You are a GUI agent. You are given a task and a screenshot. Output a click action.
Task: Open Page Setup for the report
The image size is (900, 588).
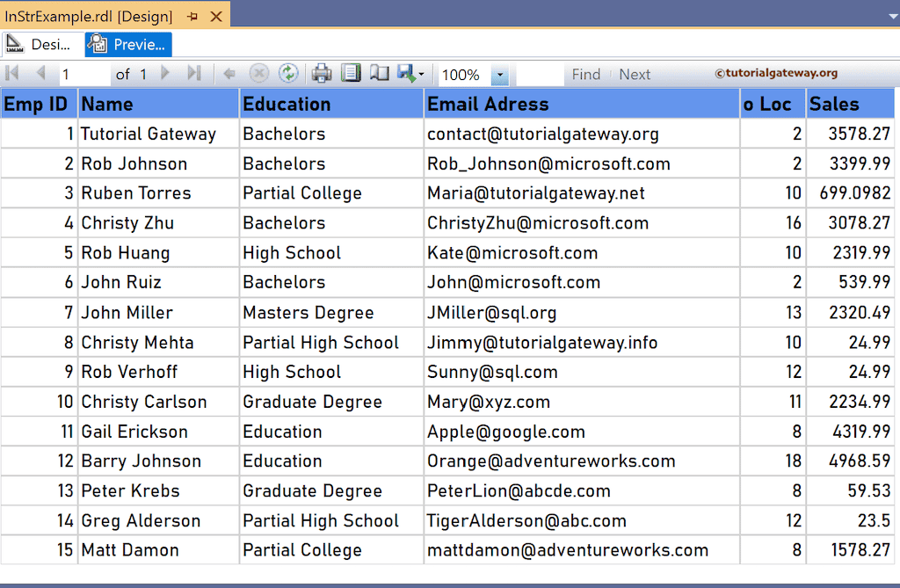pos(379,74)
